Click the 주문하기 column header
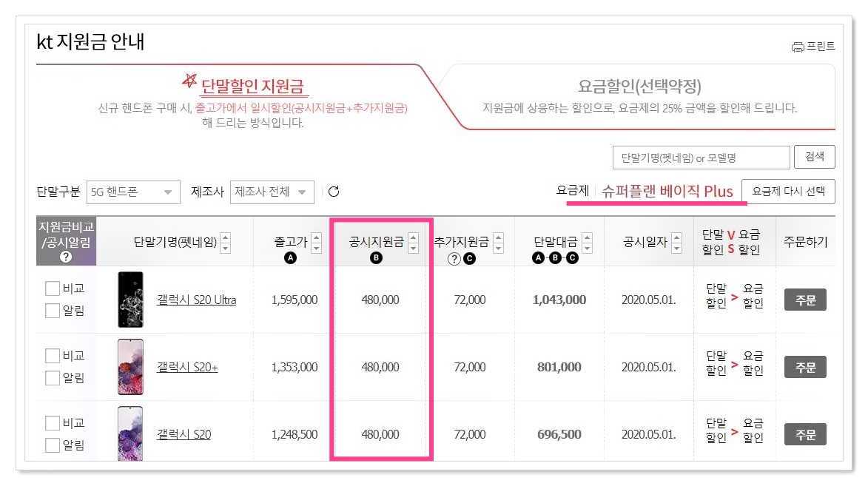This screenshot has height=486, width=868. (x=805, y=242)
